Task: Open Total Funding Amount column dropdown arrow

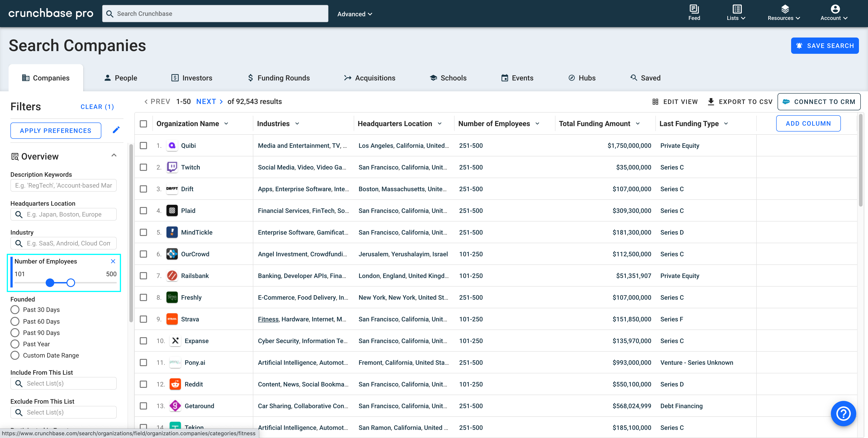Action: click(638, 124)
